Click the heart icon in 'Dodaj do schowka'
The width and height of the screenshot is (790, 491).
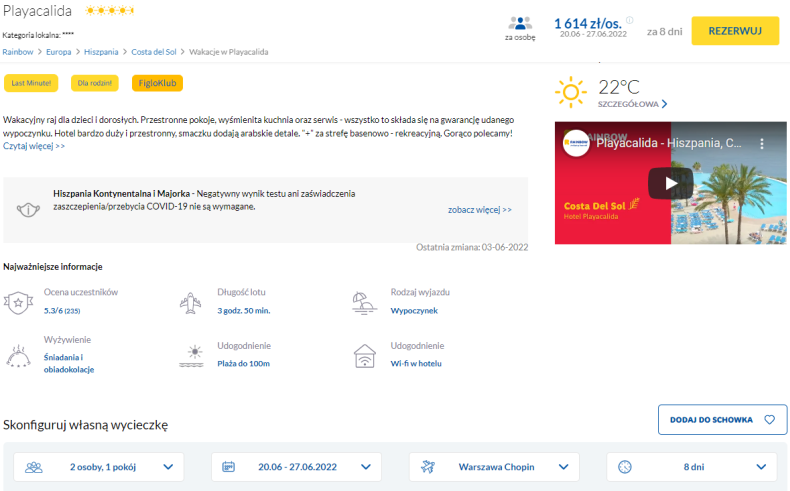pos(769,419)
